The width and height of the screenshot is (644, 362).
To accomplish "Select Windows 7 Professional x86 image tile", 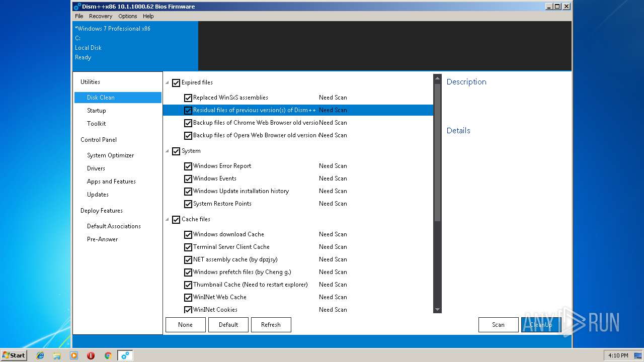I will pyautogui.click(x=135, y=46).
